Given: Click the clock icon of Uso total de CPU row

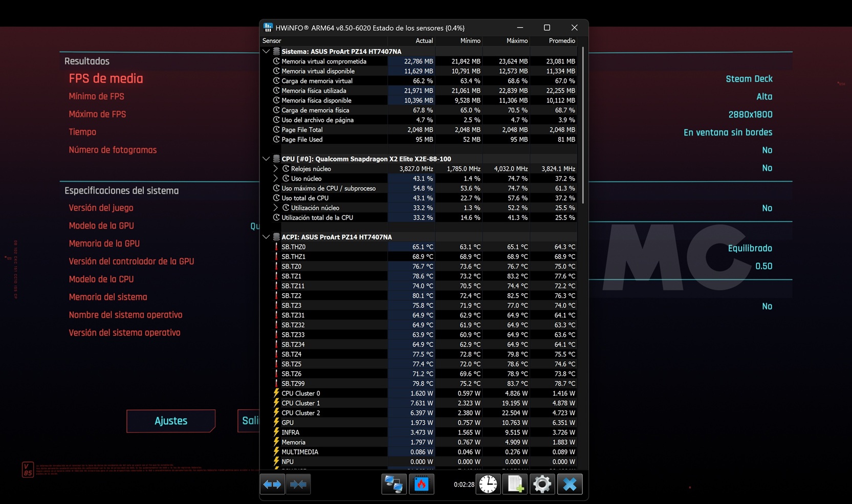Looking at the screenshot, I should [276, 198].
